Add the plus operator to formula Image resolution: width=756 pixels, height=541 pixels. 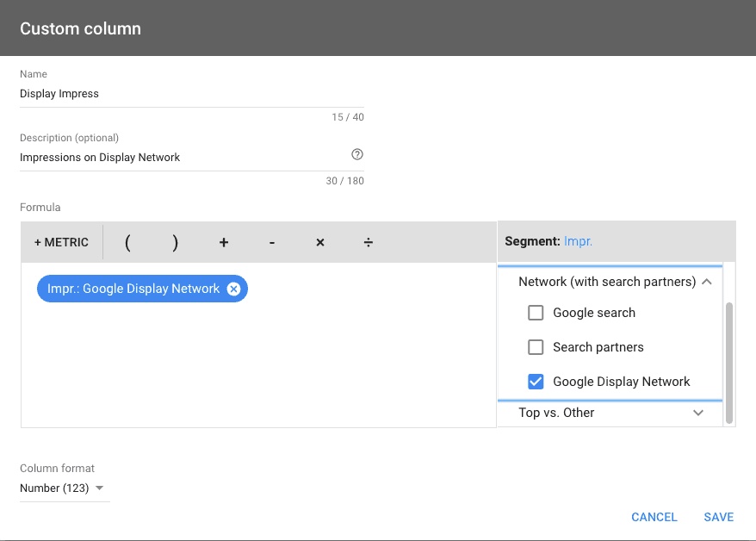[224, 242]
